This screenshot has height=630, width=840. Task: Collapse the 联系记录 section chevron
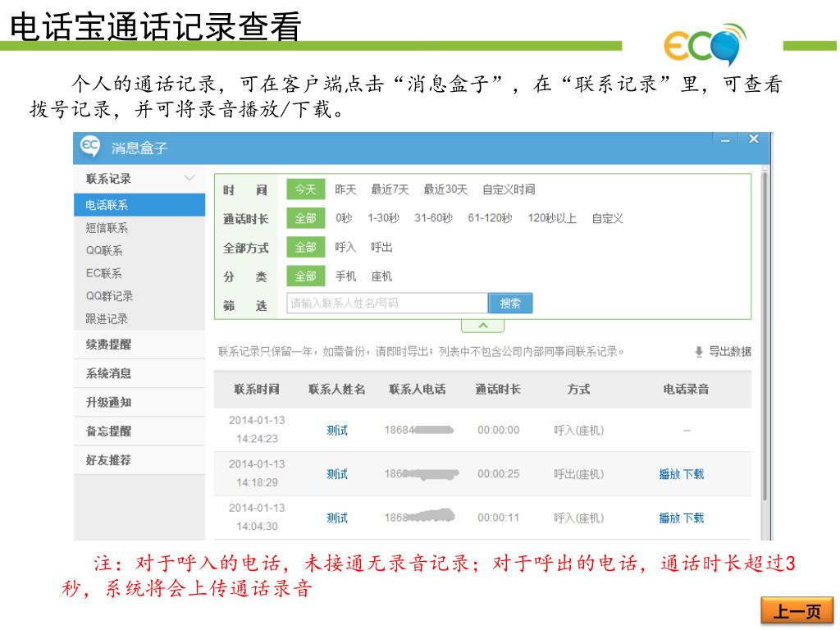point(189,178)
